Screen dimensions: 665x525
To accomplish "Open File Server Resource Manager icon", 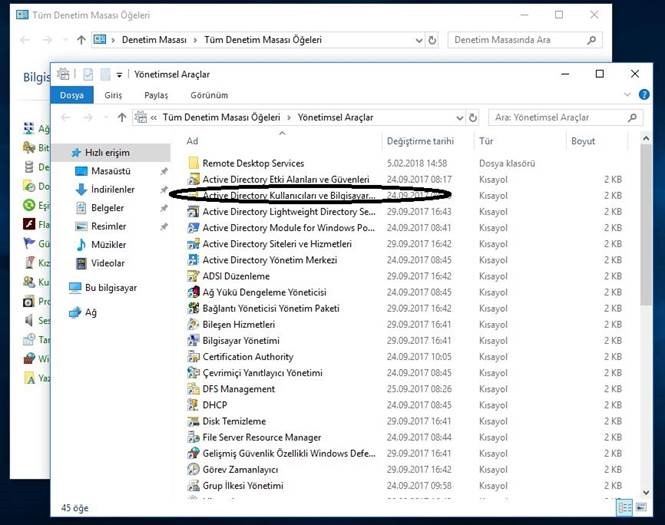I will point(193,437).
